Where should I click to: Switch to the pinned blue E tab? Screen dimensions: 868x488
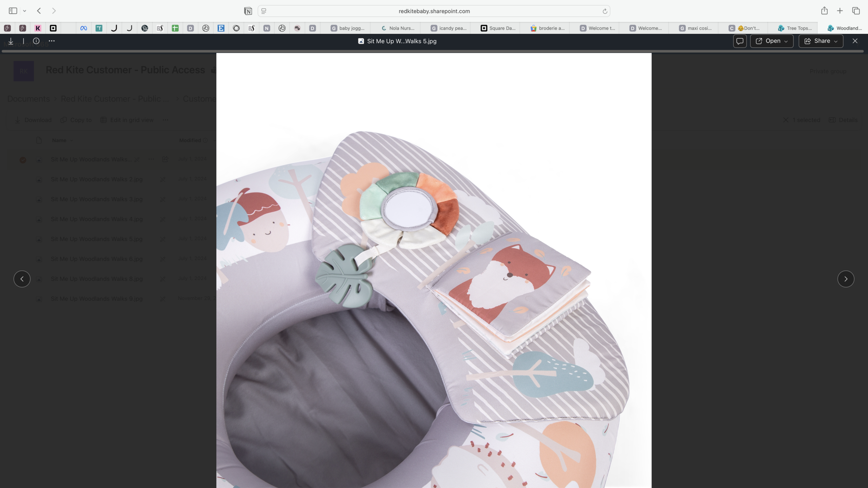click(x=221, y=28)
